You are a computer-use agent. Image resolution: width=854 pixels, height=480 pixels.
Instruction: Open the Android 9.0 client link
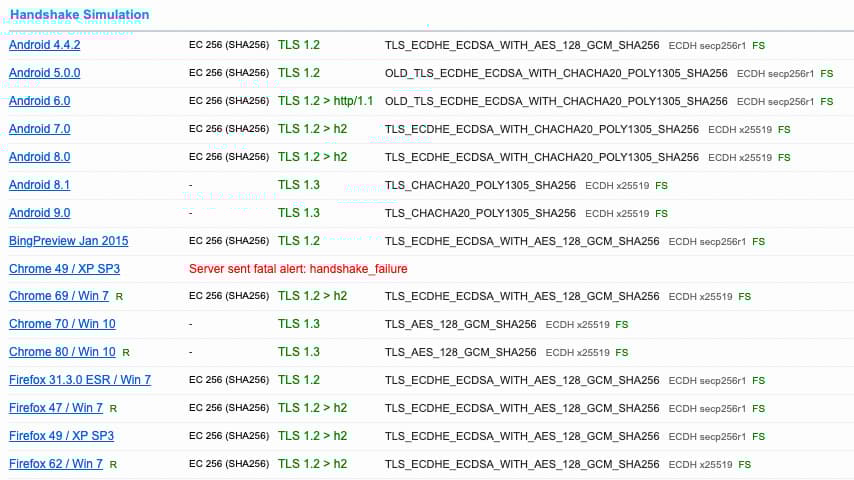tap(40, 213)
